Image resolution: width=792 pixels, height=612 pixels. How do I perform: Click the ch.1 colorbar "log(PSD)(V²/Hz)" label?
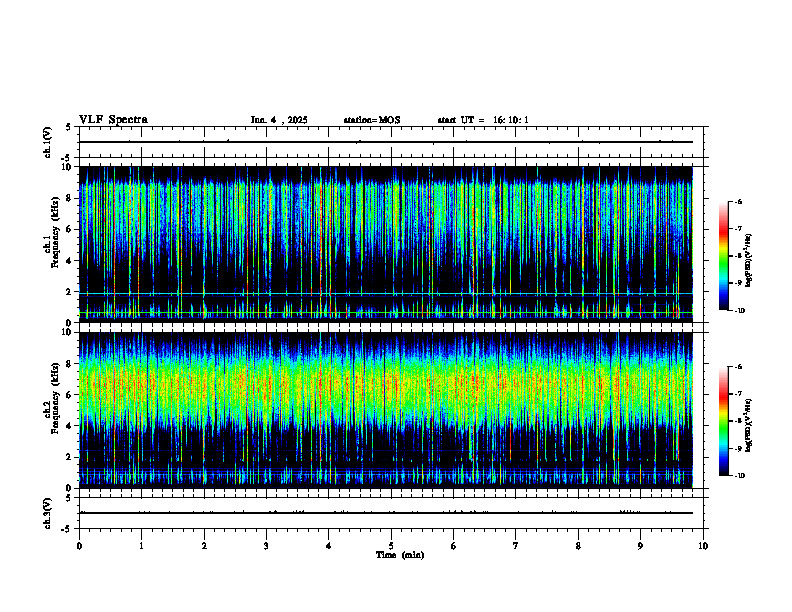click(x=748, y=260)
